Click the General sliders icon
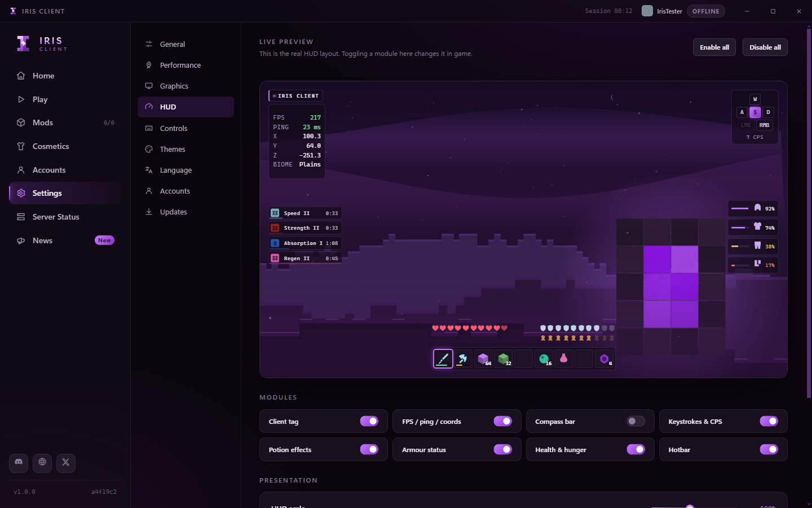Image resolution: width=812 pixels, height=508 pixels. point(149,44)
